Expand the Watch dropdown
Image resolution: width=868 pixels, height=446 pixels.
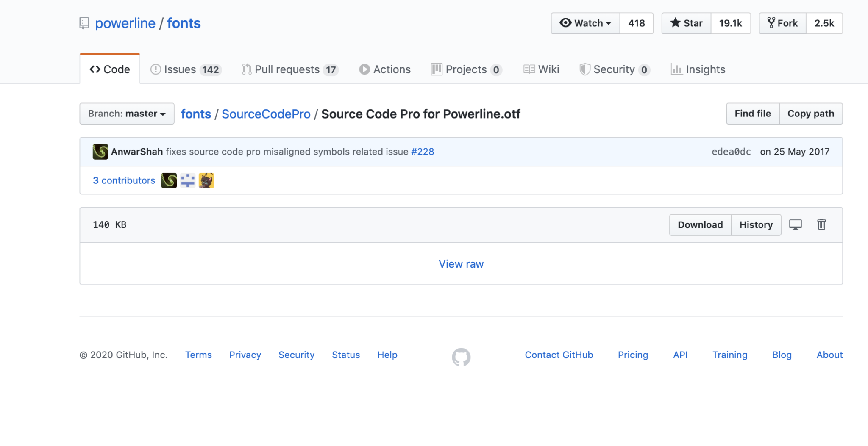coord(585,23)
